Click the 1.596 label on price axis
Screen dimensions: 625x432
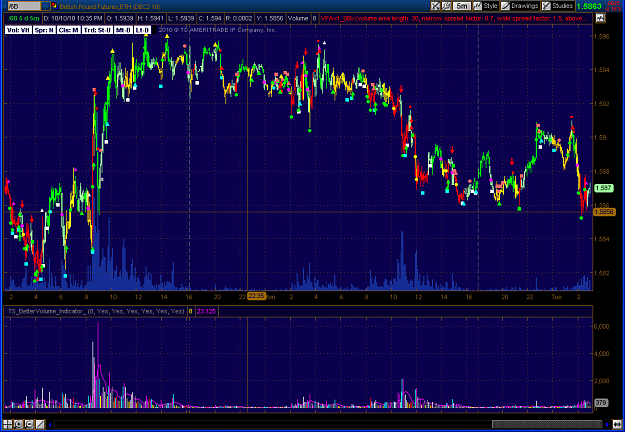pyautogui.click(x=601, y=36)
